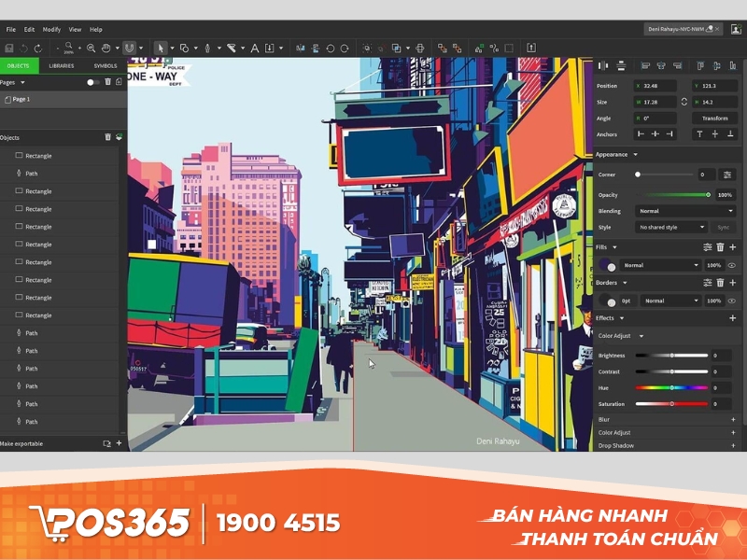Screen dimensions: 747x560
Task: Toggle the bottom vertical anchor
Action: click(x=730, y=134)
